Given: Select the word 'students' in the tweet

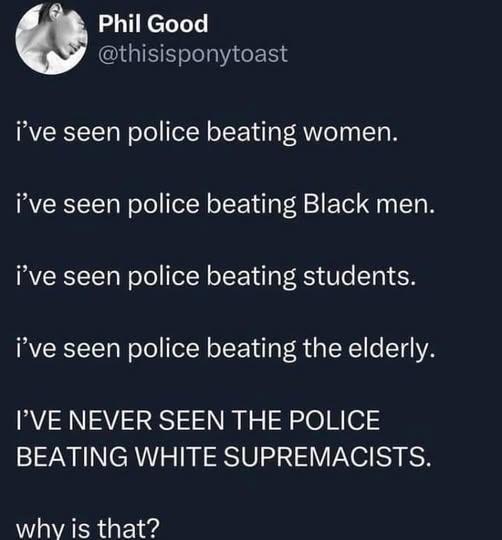Looking at the screenshot, I should (357, 276).
